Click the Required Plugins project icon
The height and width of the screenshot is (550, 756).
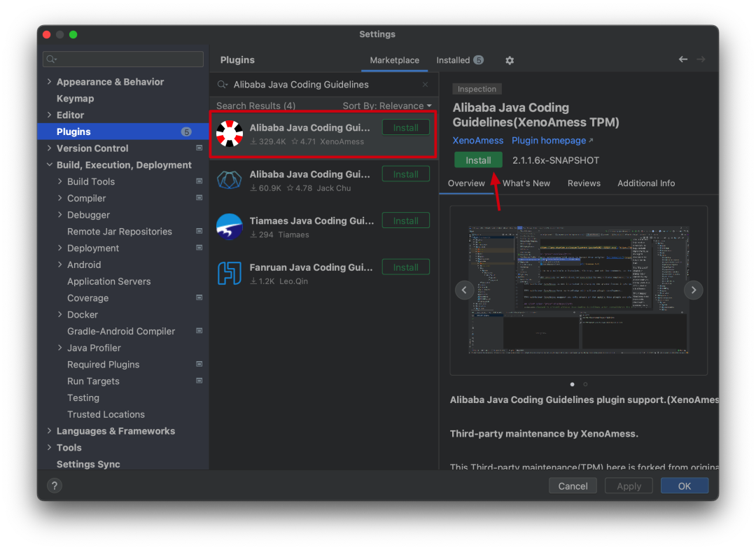199,365
